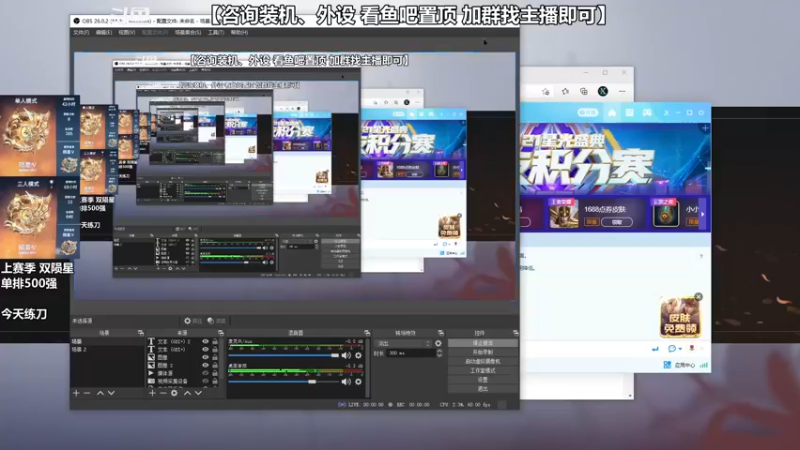800x450 pixels.
Task: Move the selected source down
Action: [x=198, y=393]
